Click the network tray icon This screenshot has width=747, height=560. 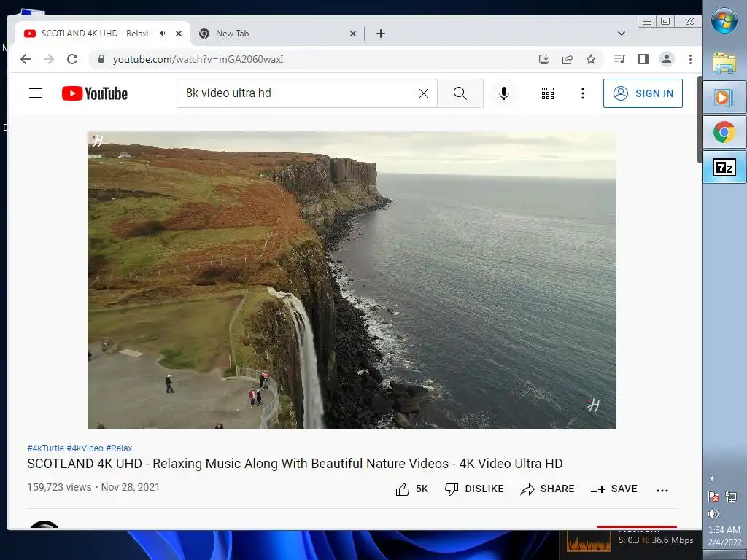pos(731,497)
